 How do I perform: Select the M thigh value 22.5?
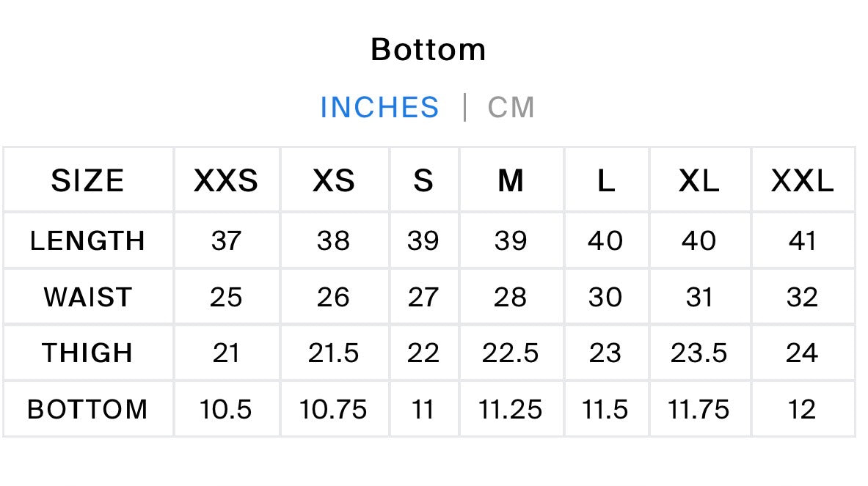click(x=511, y=353)
